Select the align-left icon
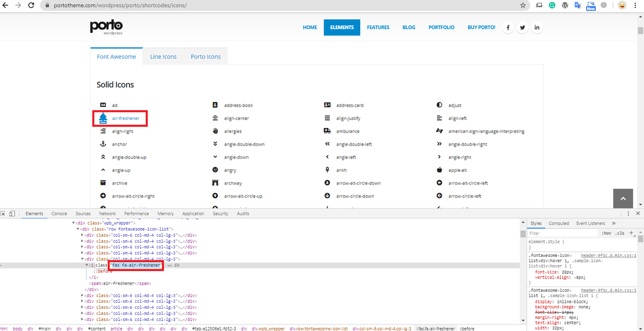Image resolution: width=644 pixels, height=331 pixels. tap(439, 118)
